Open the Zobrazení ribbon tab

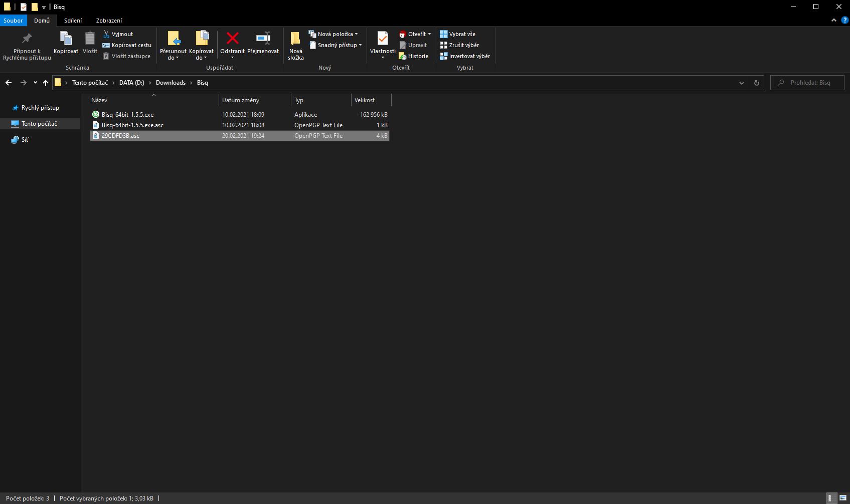pos(109,21)
